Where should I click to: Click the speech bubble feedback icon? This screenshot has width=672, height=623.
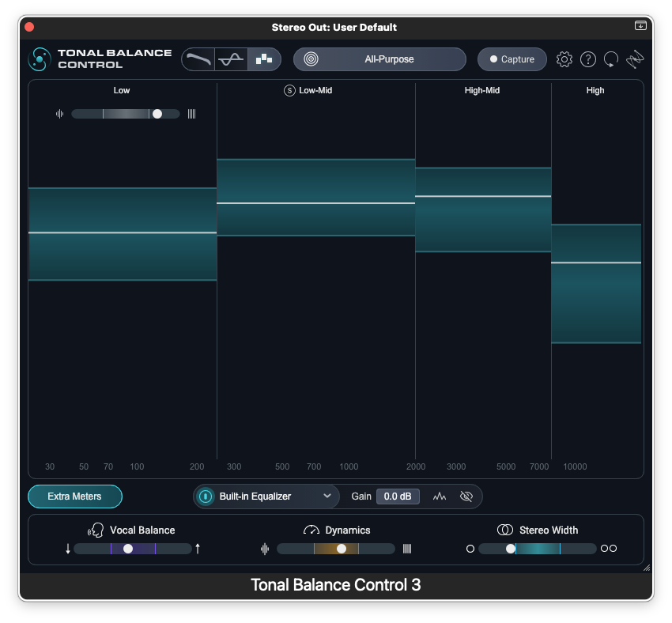pyautogui.click(x=611, y=59)
